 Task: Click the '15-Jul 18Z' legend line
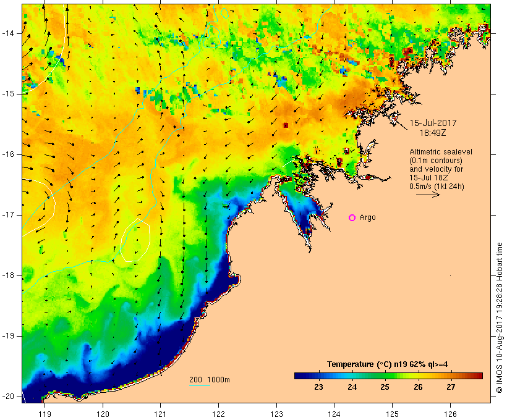pyautogui.click(x=428, y=178)
